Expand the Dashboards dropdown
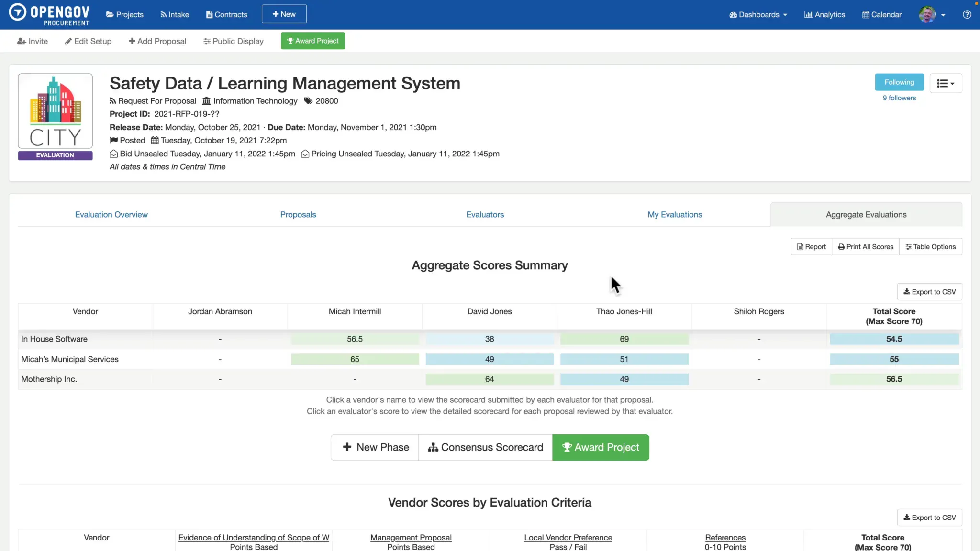Viewport: 980px width, 551px height. (x=757, y=14)
